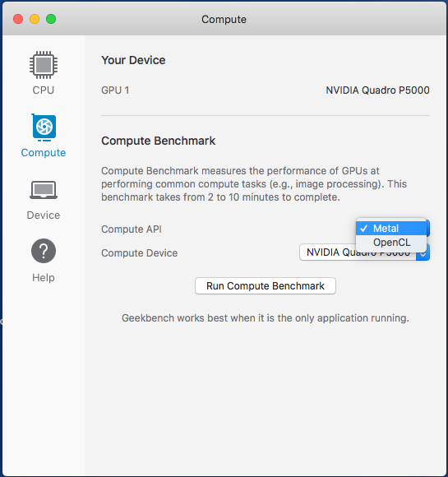Click the checkmark beside Metal
Image resolution: width=448 pixels, height=477 pixels.
364,229
